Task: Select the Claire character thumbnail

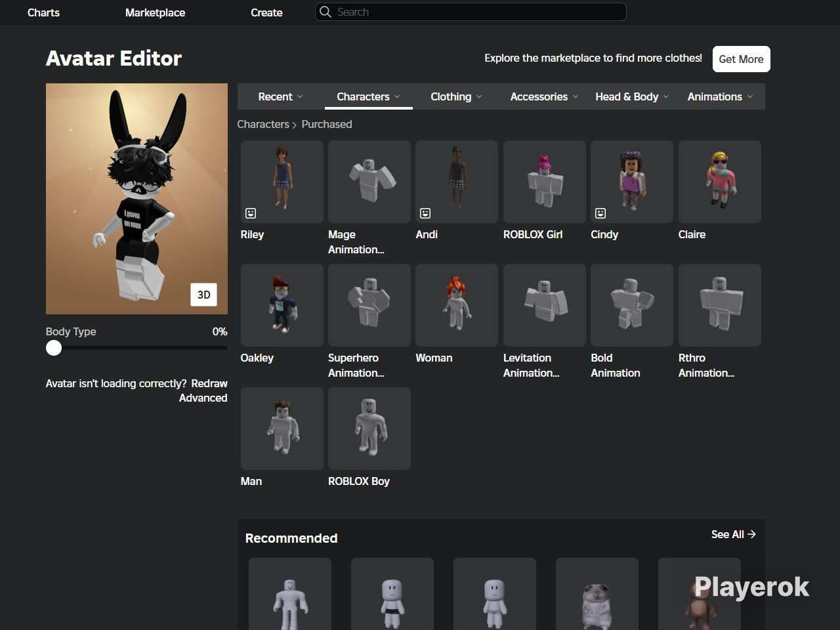Action: (x=720, y=182)
